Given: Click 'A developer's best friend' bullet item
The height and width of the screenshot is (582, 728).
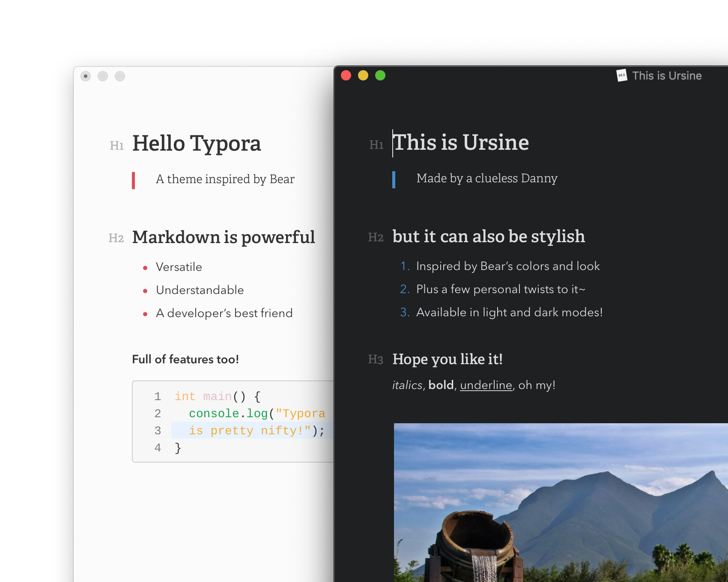Looking at the screenshot, I should pos(224,313).
